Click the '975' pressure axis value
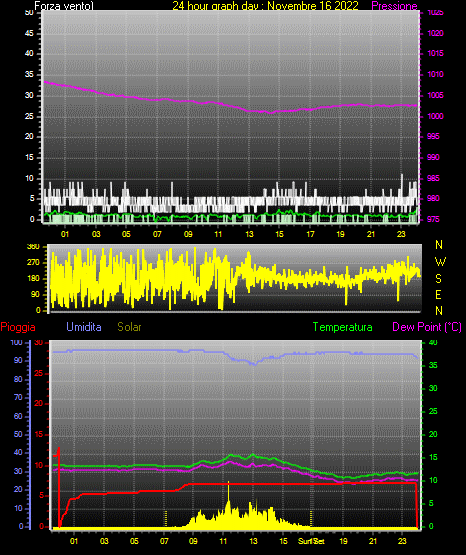Viewport: 466px width, 555px height. tap(433, 219)
